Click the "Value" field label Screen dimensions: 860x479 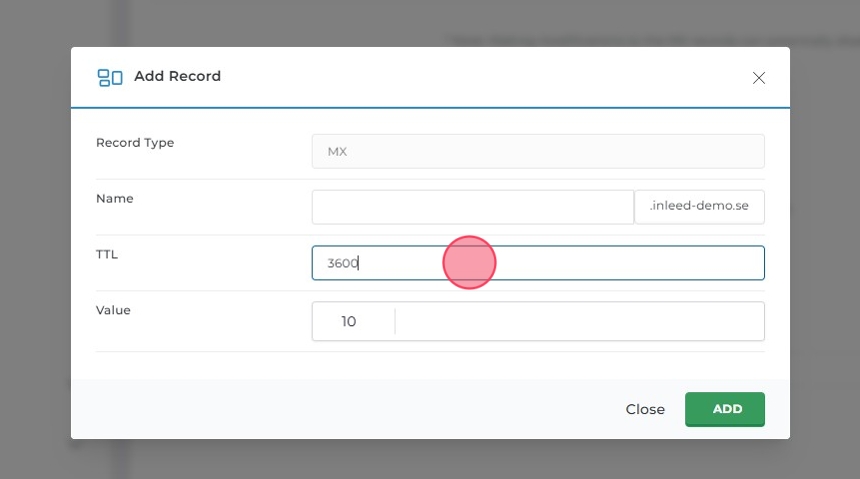pos(113,311)
